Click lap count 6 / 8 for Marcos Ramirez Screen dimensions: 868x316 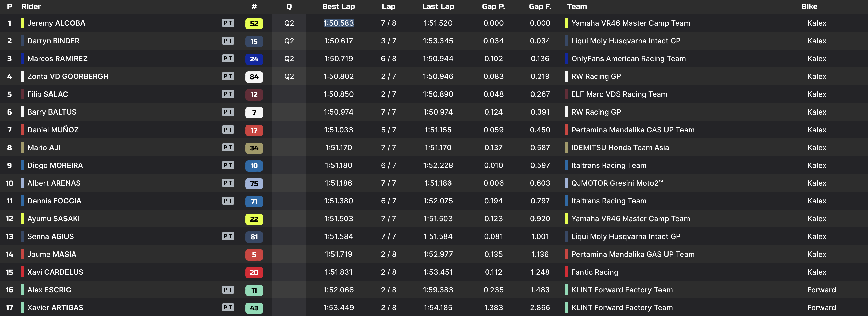[x=389, y=59]
